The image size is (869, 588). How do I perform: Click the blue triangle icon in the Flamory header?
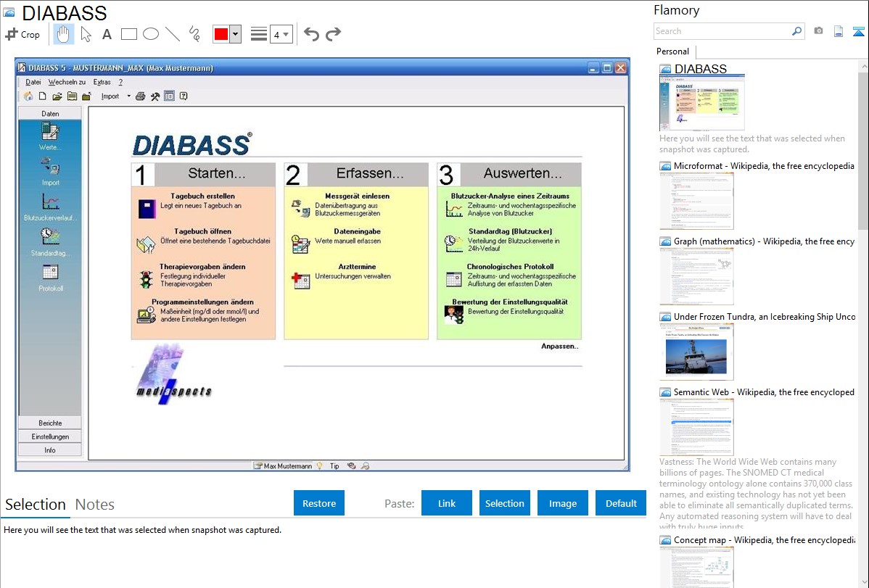[x=858, y=31]
